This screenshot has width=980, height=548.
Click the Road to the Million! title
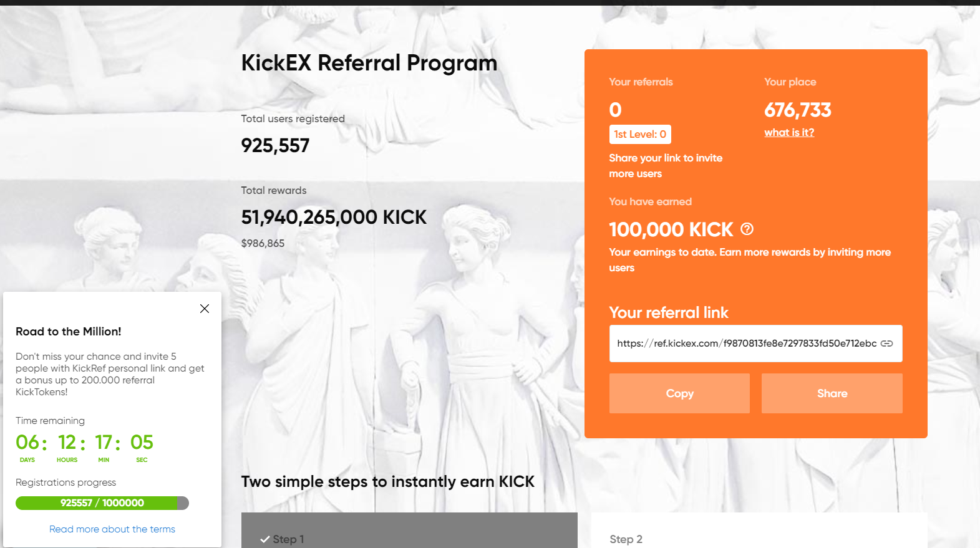pyautogui.click(x=69, y=332)
